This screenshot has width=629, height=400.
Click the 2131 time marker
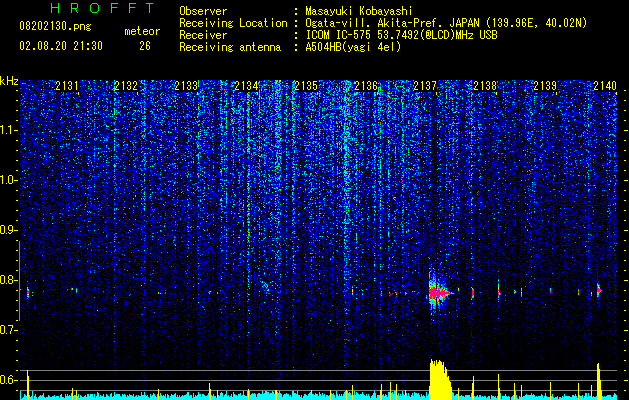tap(67, 86)
